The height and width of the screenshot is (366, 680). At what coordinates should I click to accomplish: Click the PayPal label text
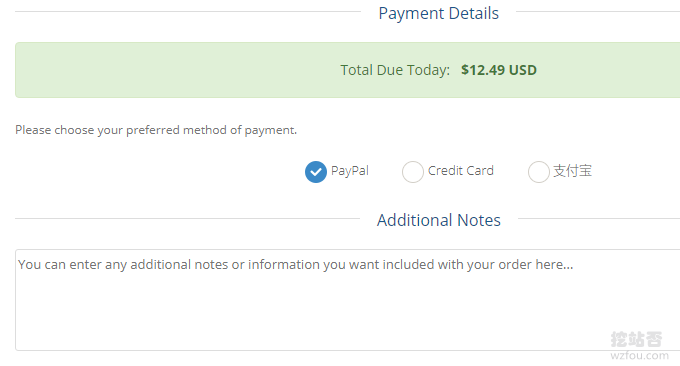350,171
